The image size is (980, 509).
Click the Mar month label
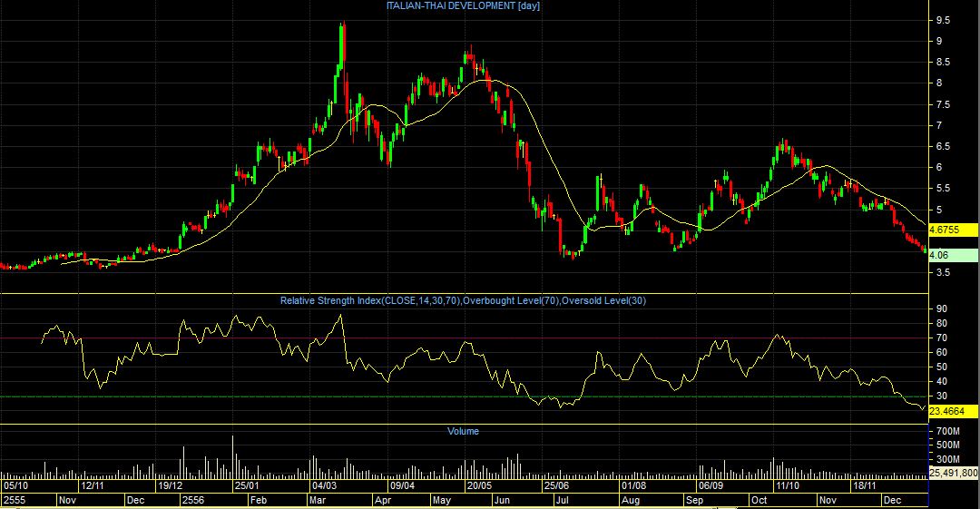(318, 500)
